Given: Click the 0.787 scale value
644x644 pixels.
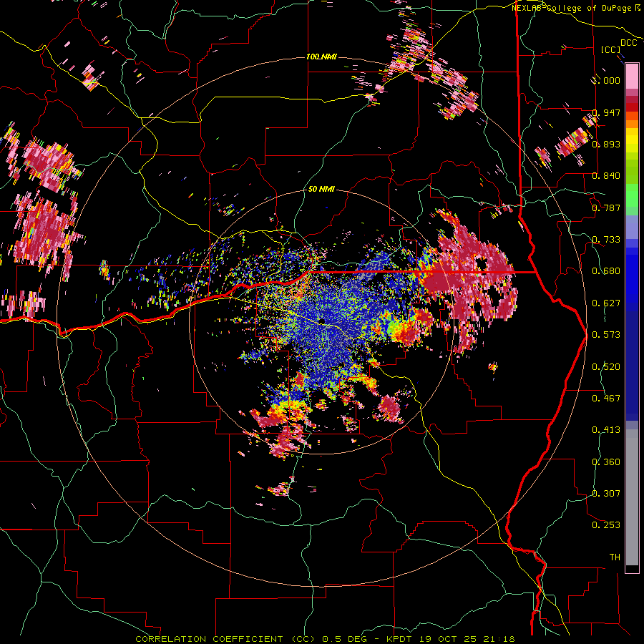Looking at the screenshot, I should click(x=607, y=208).
